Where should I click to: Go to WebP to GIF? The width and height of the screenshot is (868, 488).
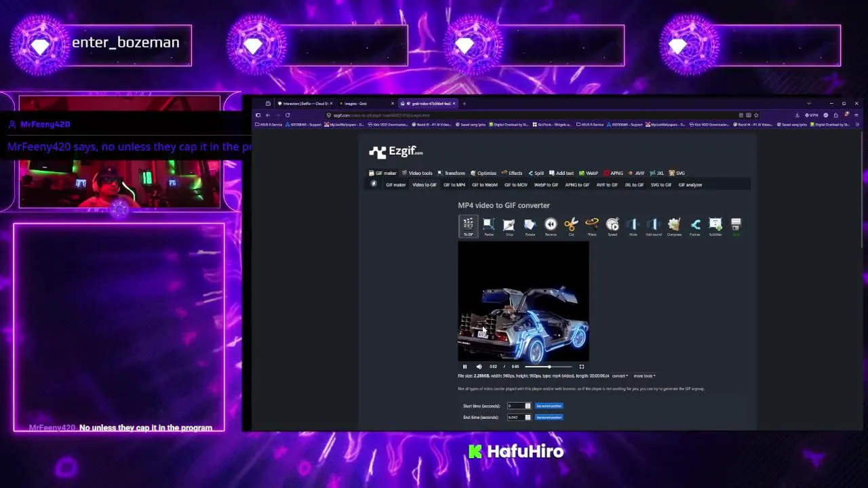(x=546, y=184)
